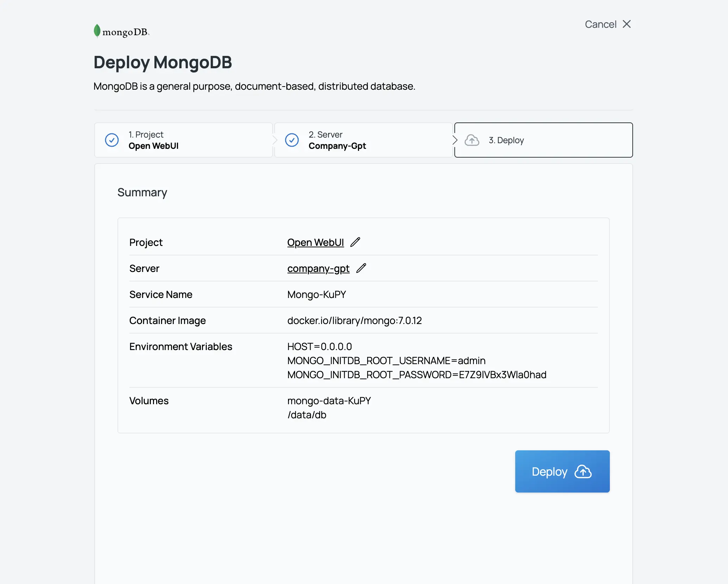Click the chevron between Server and Deploy steps
This screenshot has width=728, height=584.
click(455, 140)
